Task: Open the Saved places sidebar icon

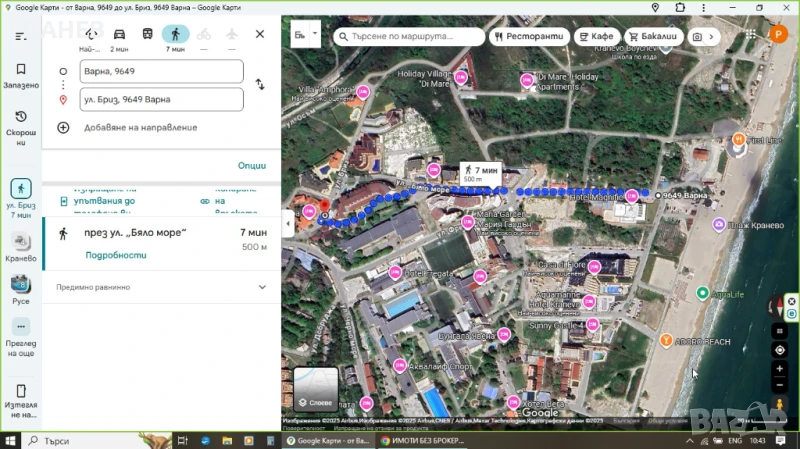Action: pos(20,75)
